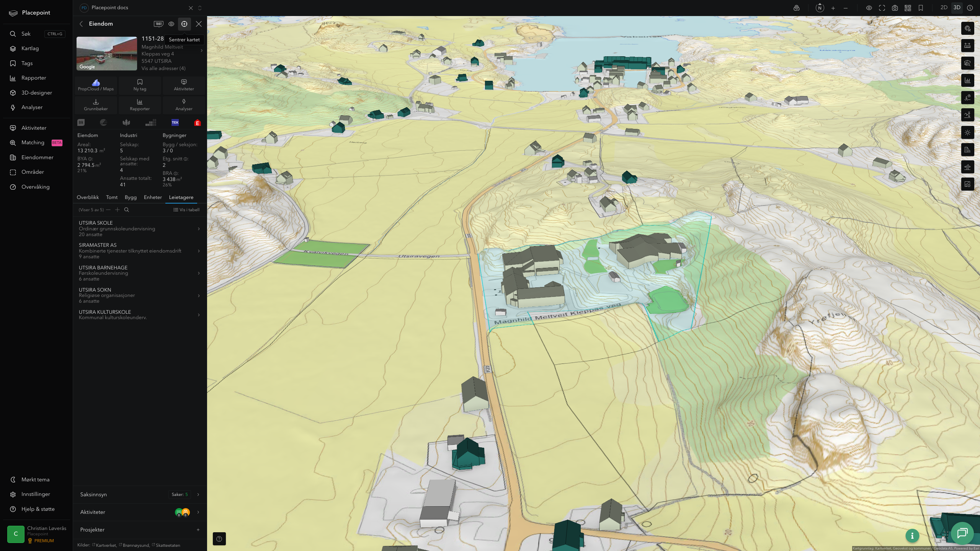The width and height of the screenshot is (980, 551).
Task: Switch to the Enheter tab
Action: [153, 197]
